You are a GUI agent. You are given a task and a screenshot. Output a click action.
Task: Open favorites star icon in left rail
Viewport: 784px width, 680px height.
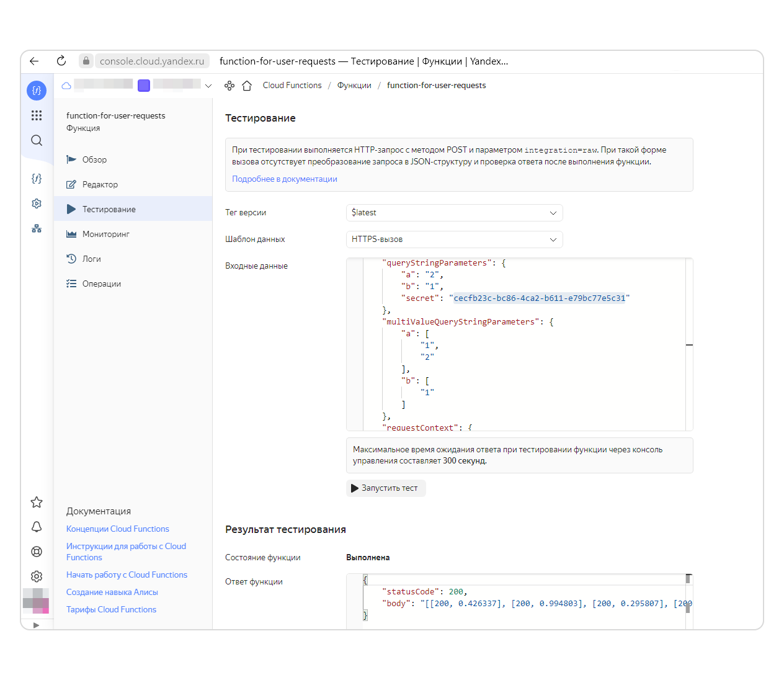(x=37, y=502)
